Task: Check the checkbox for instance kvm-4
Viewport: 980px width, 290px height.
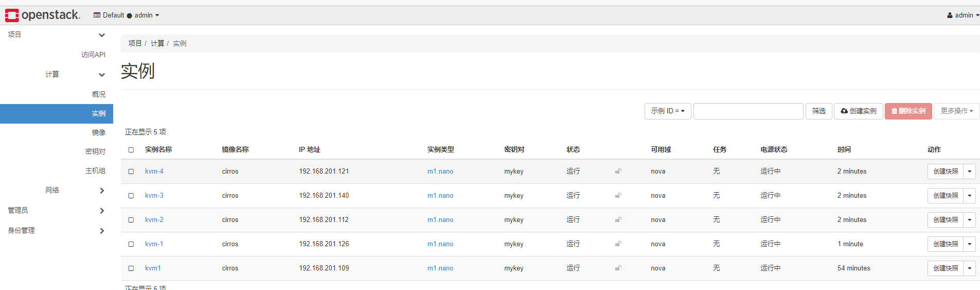Action: click(x=131, y=172)
